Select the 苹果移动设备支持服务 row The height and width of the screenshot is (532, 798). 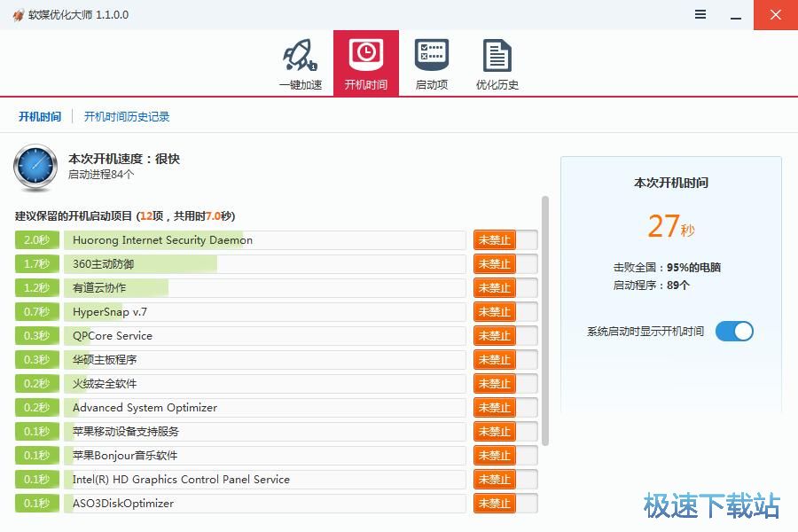point(264,431)
